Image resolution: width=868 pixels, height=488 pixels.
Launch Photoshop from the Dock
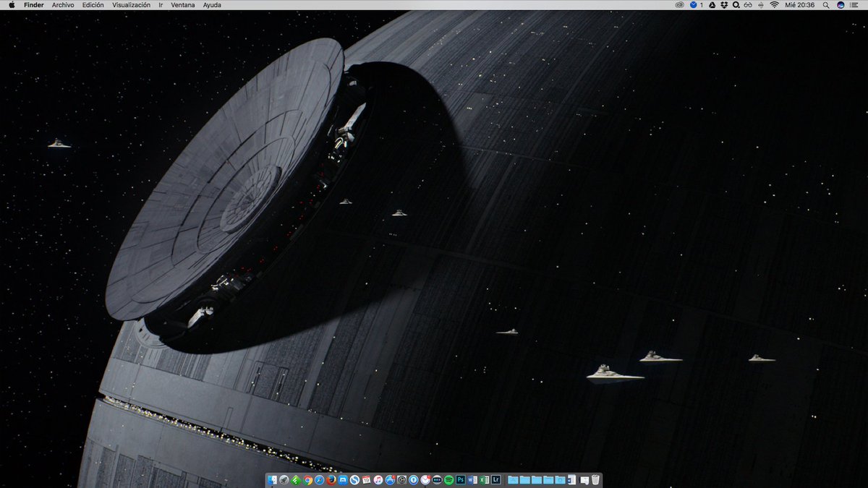[x=461, y=480]
